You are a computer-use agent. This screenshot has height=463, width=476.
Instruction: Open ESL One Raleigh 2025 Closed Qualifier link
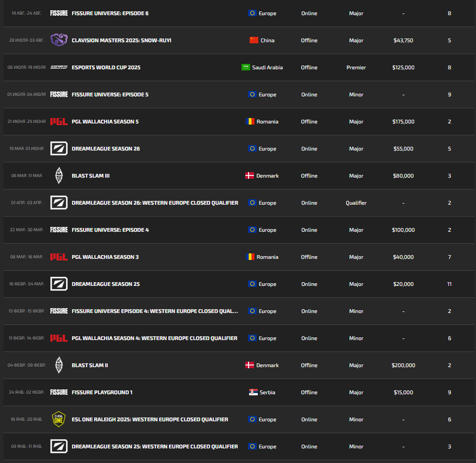149,419
